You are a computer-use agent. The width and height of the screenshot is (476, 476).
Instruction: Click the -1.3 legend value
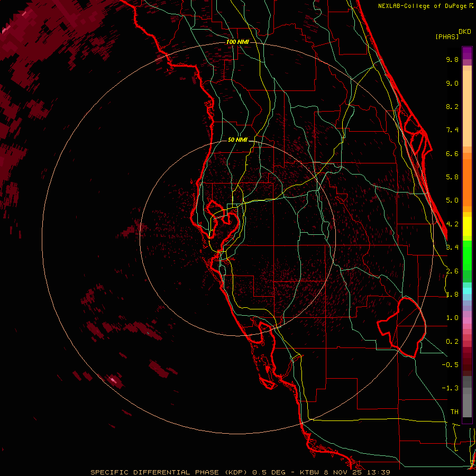[x=450, y=388]
